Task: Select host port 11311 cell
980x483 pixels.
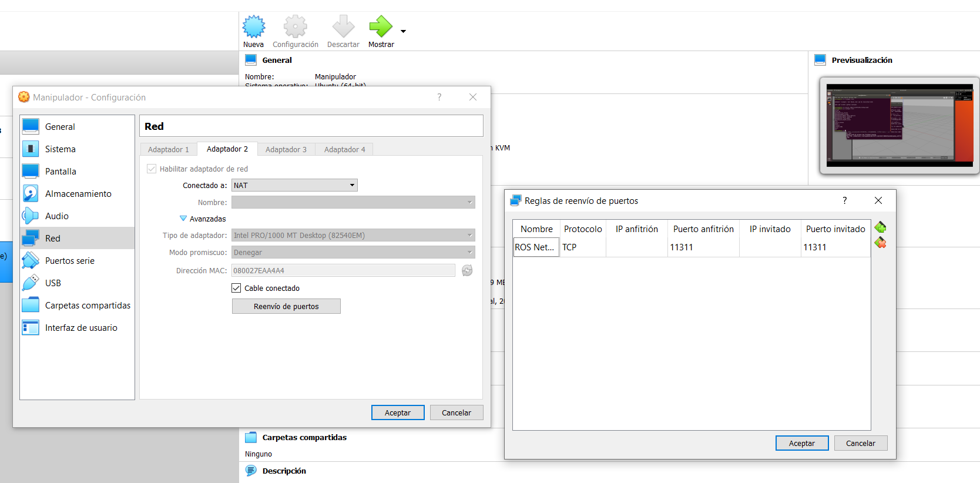Action: [x=703, y=247]
